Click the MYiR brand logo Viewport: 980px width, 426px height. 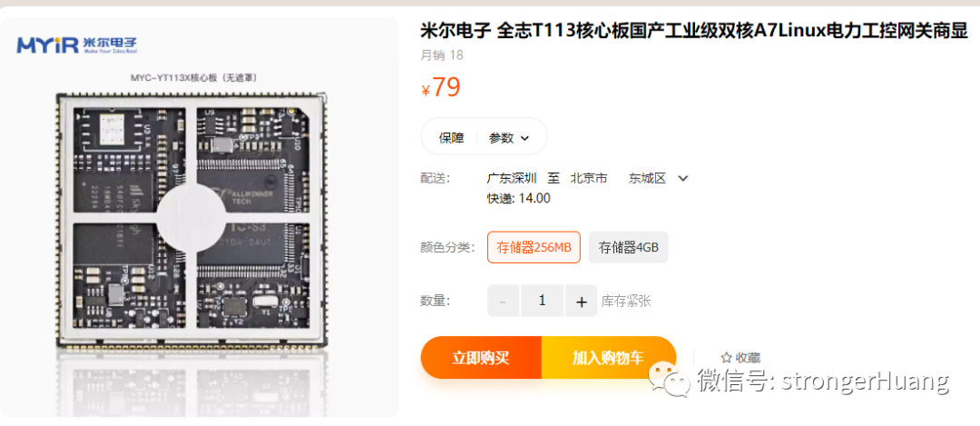point(77,45)
